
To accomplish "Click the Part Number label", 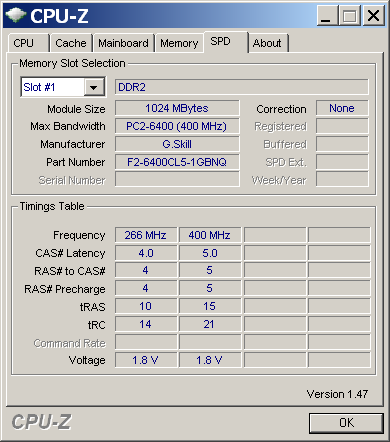I will click(76, 162).
